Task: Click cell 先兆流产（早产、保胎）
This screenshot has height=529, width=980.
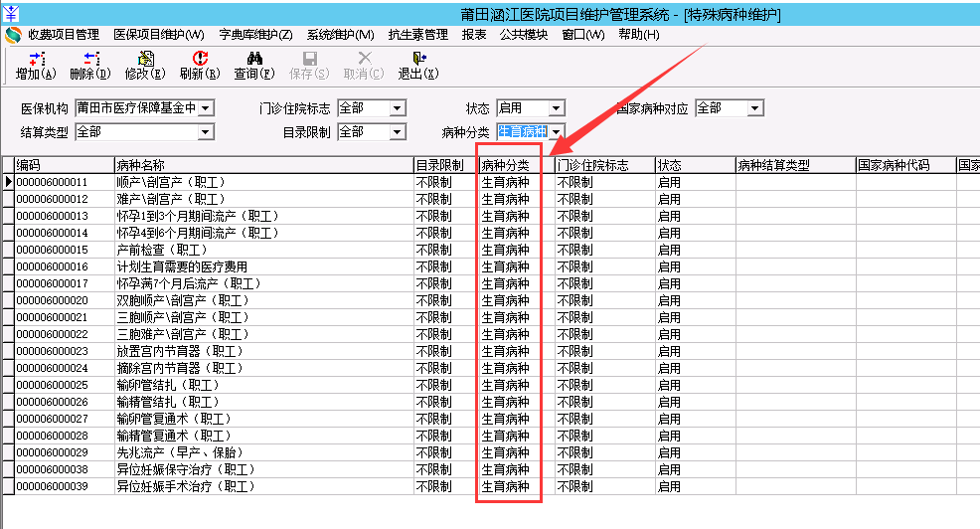Action: [264, 452]
